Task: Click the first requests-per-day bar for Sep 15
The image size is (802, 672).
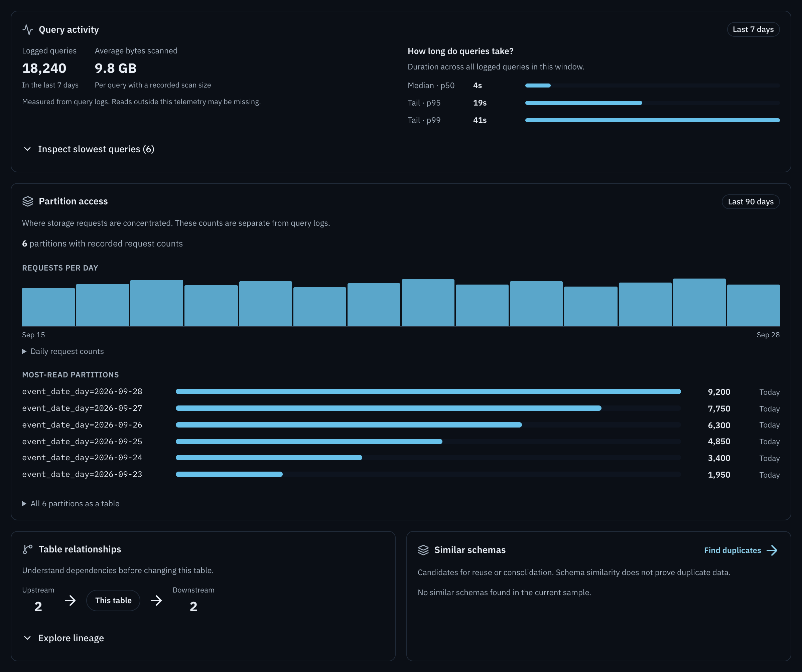Action: point(48,307)
